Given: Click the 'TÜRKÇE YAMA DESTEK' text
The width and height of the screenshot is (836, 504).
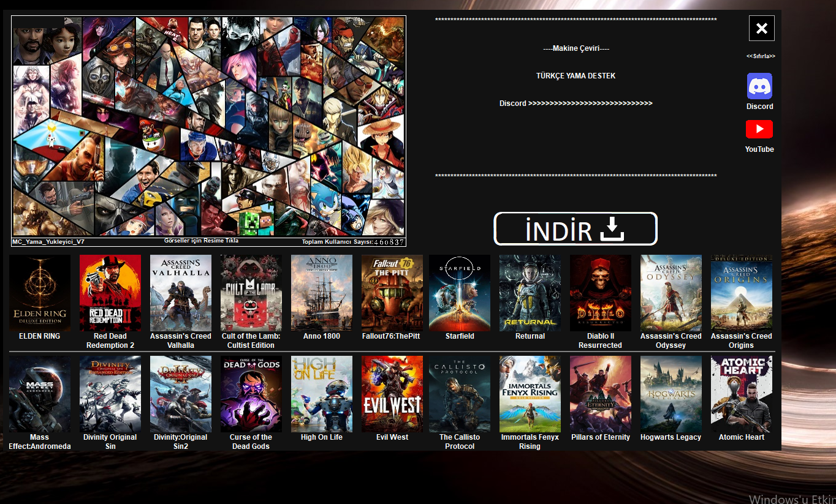Looking at the screenshot, I should [x=576, y=76].
